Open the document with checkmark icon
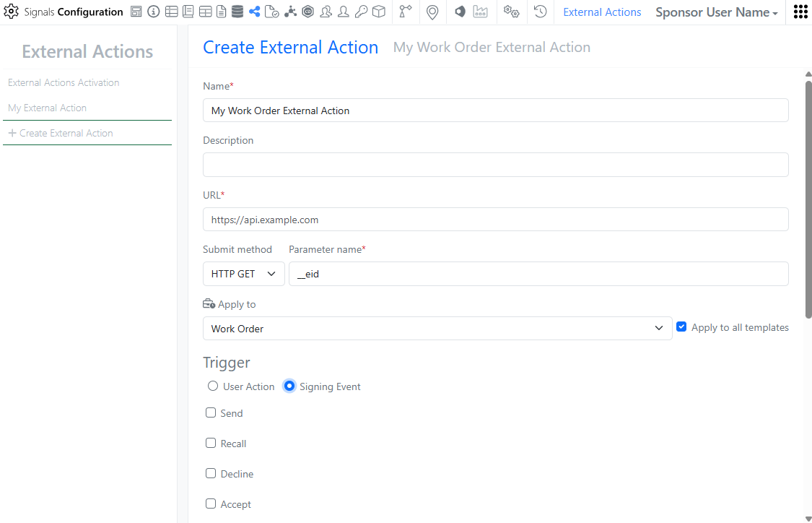 pyautogui.click(x=272, y=12)
